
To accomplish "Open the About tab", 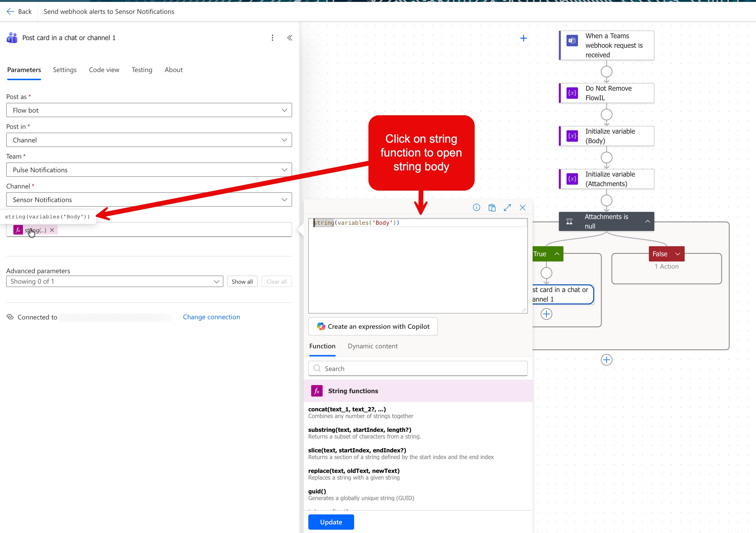I will click(x=173, y=70).
